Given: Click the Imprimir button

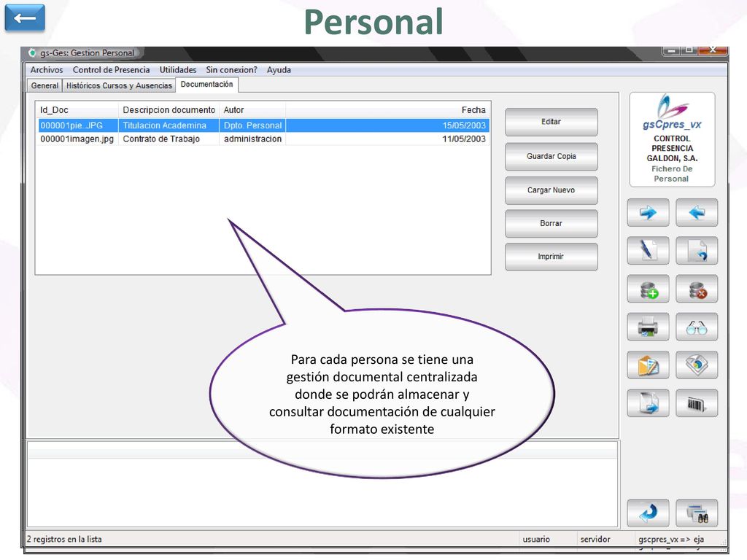Looking at the screenshot, I should pos(551,257).
